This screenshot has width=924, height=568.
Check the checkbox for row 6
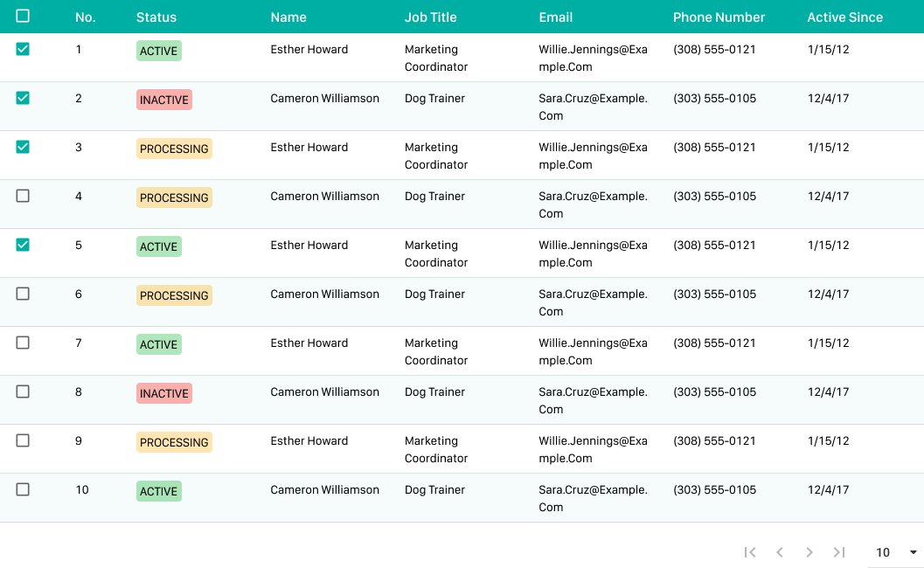(23, 294)
